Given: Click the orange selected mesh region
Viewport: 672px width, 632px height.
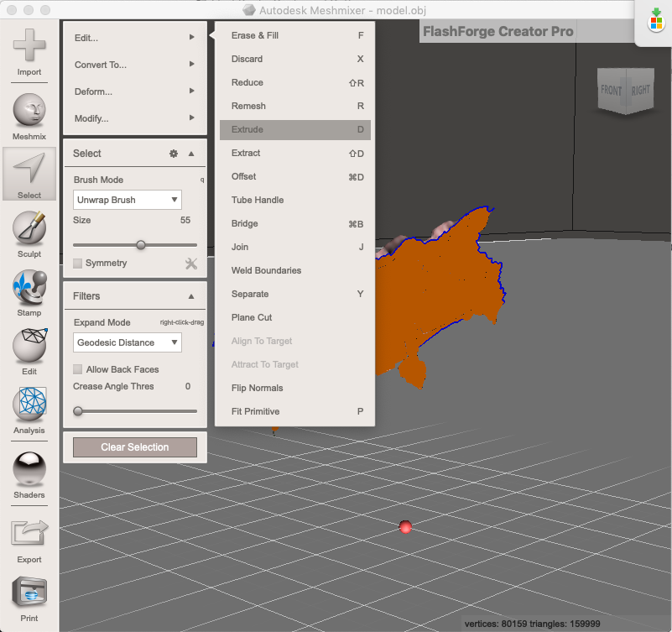Looking at the screenshot, I should 441,291.
